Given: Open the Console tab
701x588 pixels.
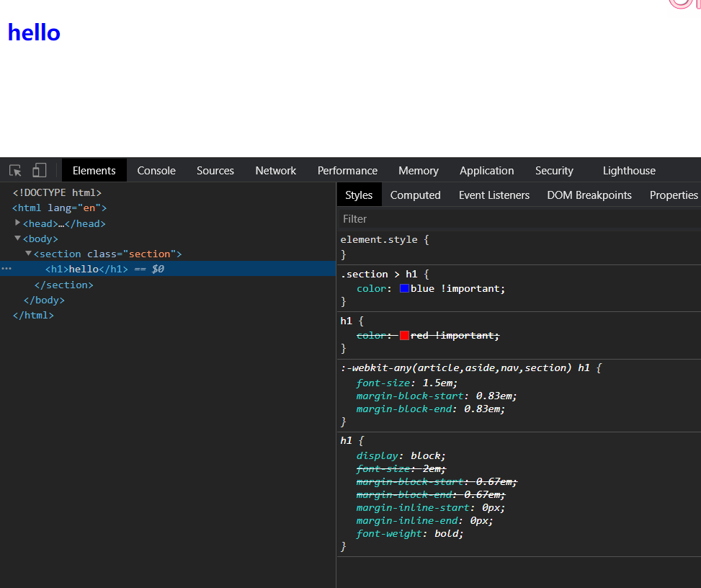Looking at the screenshot, I should (x=156, y=171).
